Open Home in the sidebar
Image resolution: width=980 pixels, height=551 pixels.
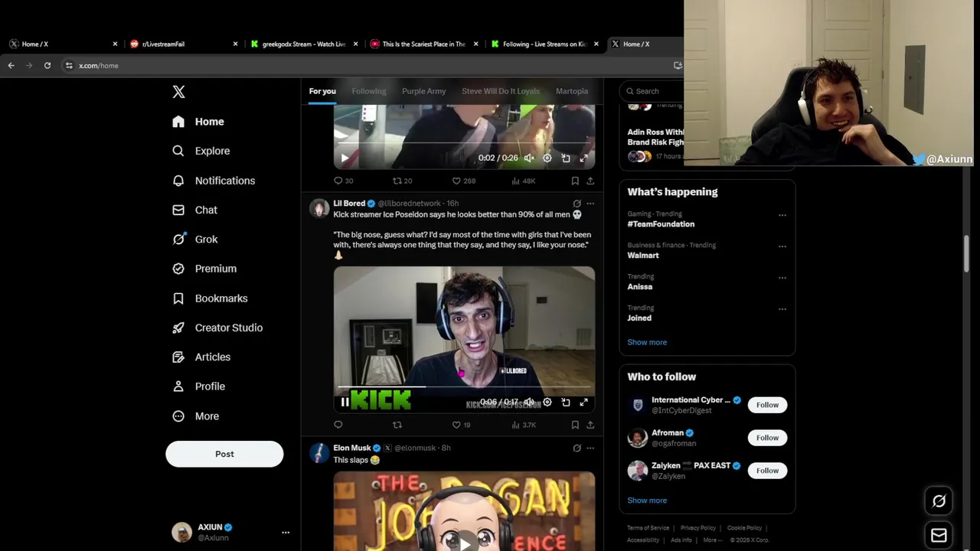[x=198, y=122]
